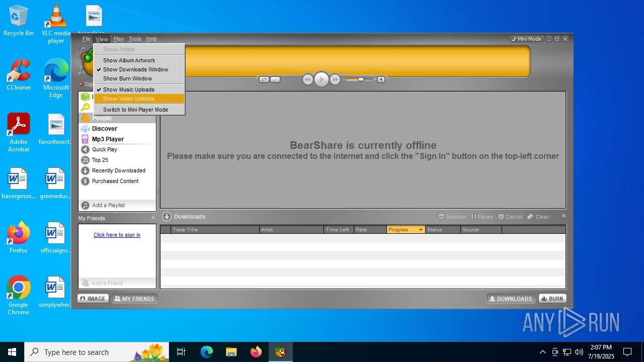Close the My Friends panel
Screen dimensions: 644x362
pyautogui.click(x=153, y=218)
